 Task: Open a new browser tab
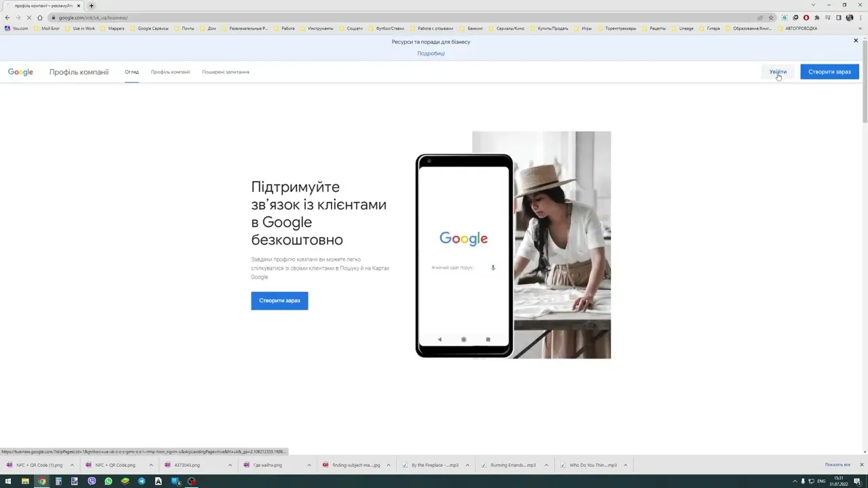[x=92, y=5]
